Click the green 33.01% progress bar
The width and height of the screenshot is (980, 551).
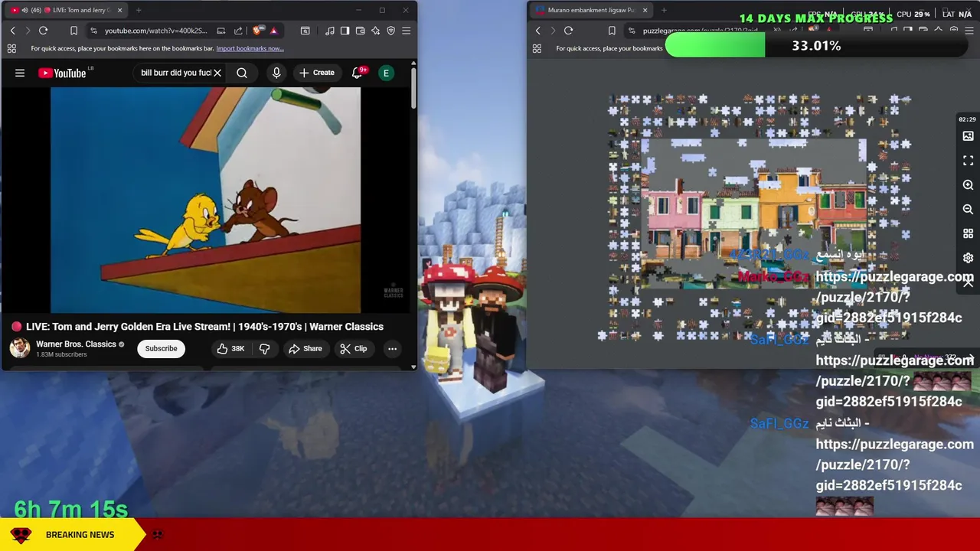[x=715, y=46]
